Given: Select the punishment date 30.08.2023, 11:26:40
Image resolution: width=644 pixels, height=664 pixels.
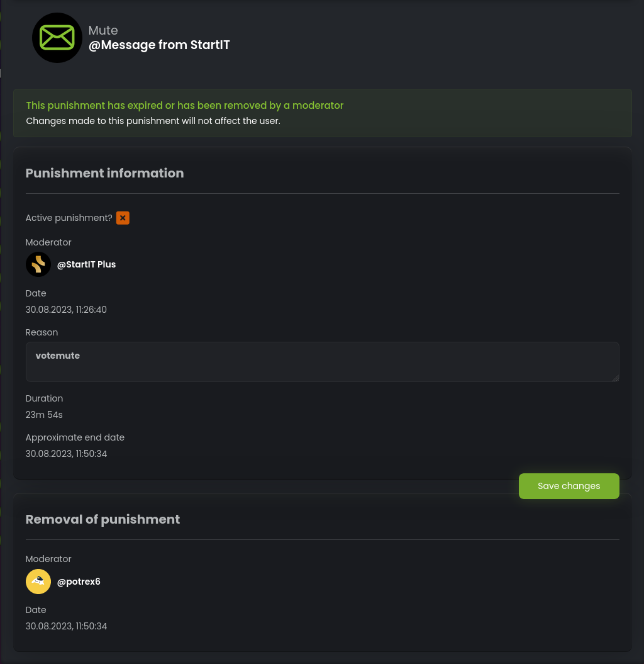Looking at the screenshot, I should (66, 310).
